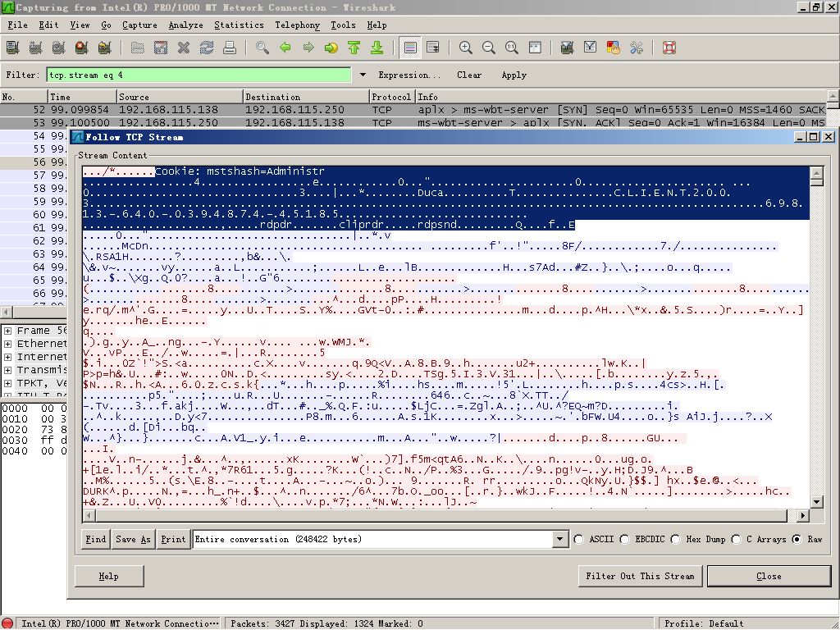Go forward in packet history arrow
The image size is (840, 630).
[x=308, y=48]
